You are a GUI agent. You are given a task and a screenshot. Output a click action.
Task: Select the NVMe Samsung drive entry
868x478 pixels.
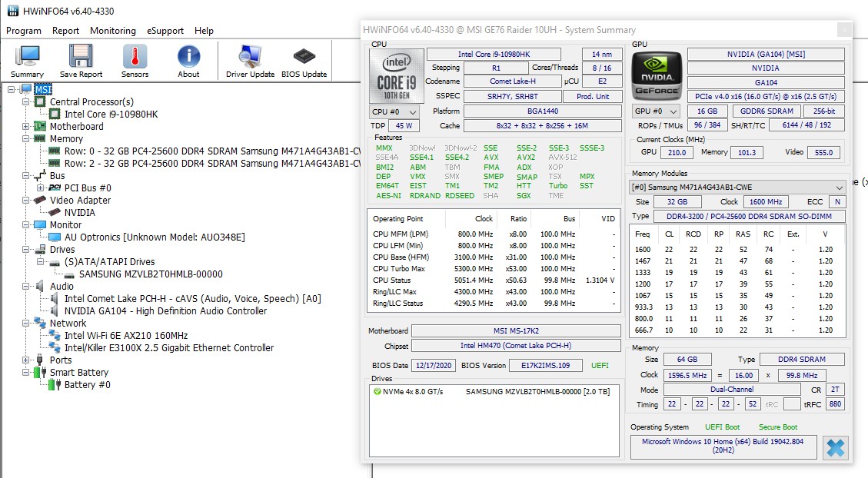[492, 392]
